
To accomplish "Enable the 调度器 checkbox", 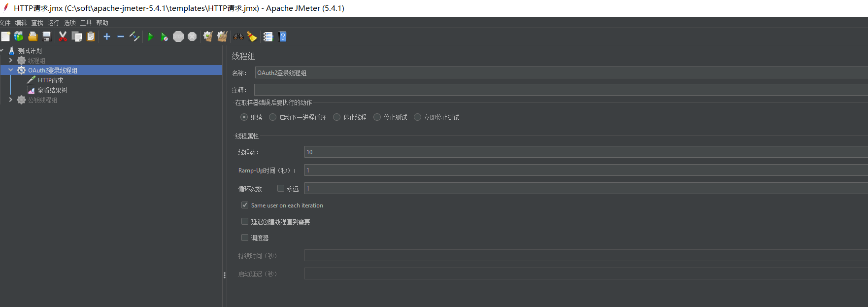I will [x=245, y=238].
